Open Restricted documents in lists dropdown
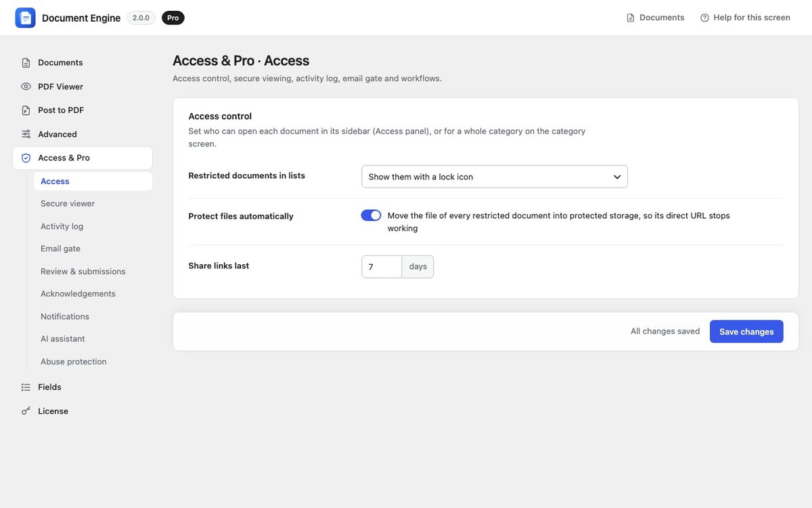This screenshot has width=812, height=508. [x=495, y=177]
